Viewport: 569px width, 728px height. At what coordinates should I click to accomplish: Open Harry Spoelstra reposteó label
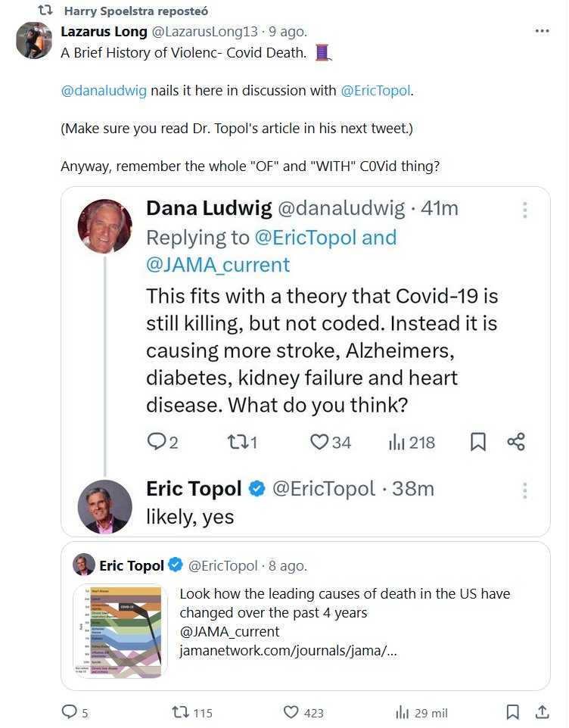tap(136, 11)
